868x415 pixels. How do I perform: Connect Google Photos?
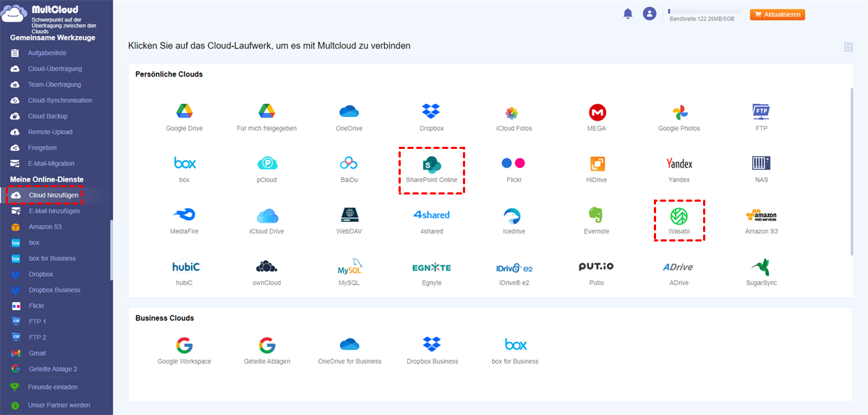click(x=679, y=118)
